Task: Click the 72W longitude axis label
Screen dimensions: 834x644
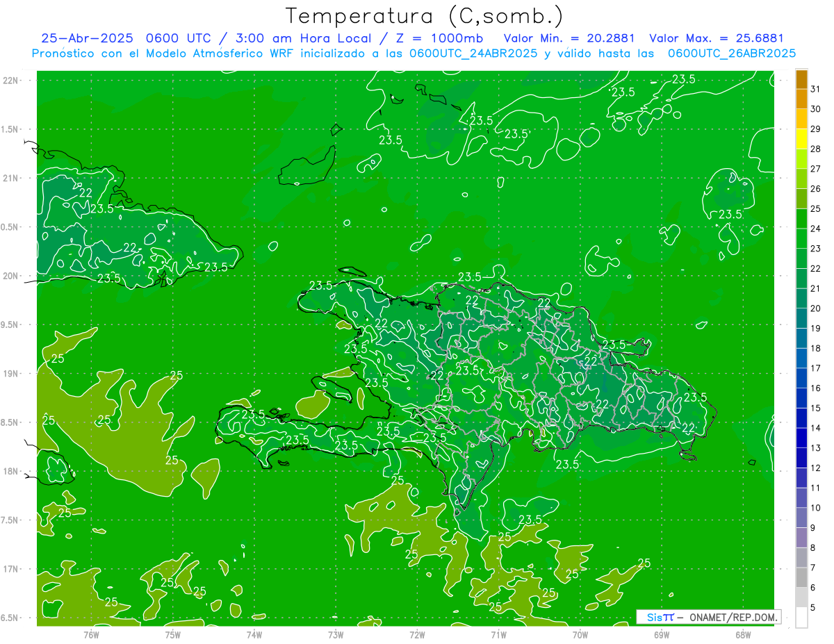Action: tap(417, 634)
